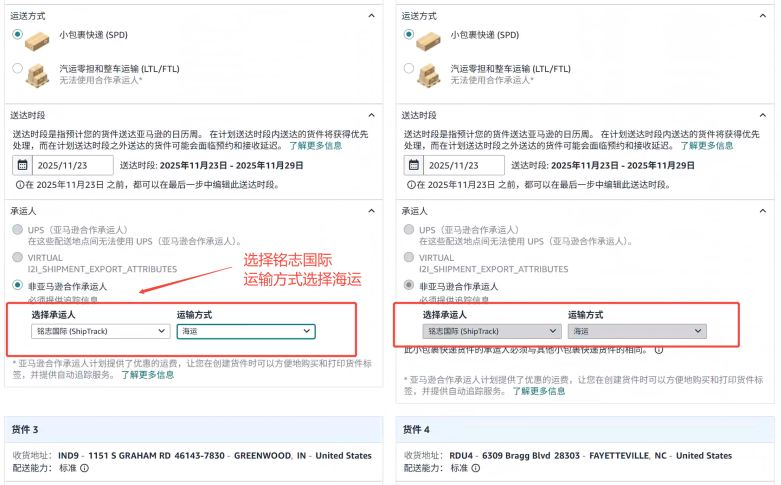
Task: Open calendar icon in right date picker
Action: (x=413, y=165)
